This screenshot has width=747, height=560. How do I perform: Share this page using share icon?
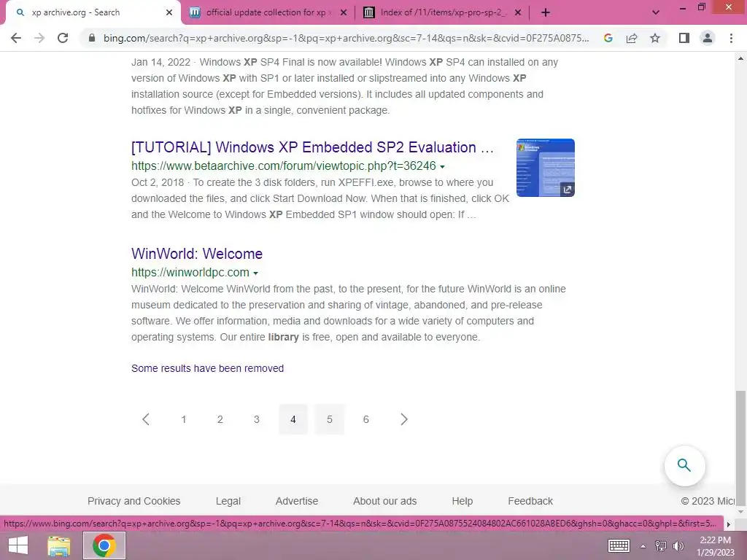[x=632, y=38]
